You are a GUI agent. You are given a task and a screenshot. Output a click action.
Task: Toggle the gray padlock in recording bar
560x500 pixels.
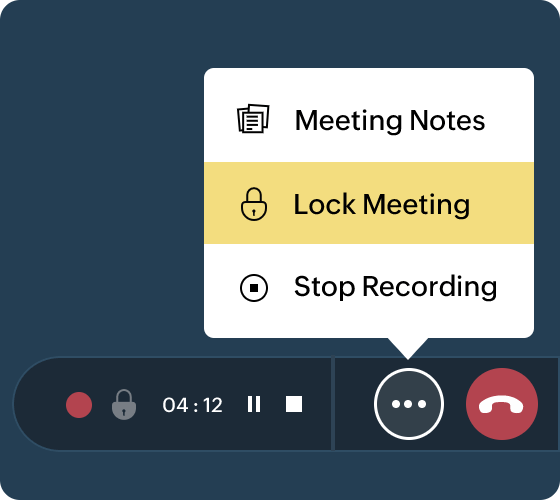(124, 404)
